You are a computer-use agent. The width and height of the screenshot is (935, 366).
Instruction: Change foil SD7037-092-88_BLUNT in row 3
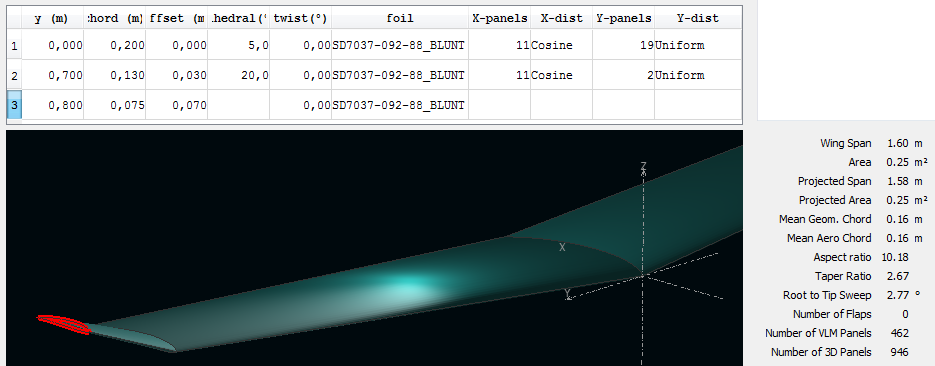point(400,106)
